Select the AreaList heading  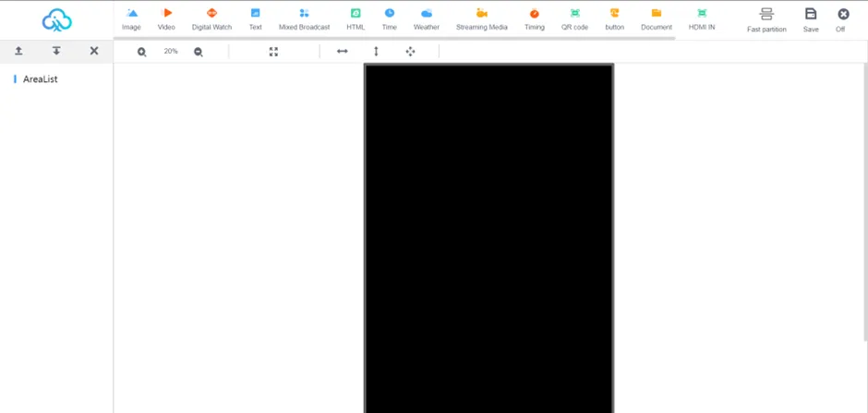coord(40,79)
